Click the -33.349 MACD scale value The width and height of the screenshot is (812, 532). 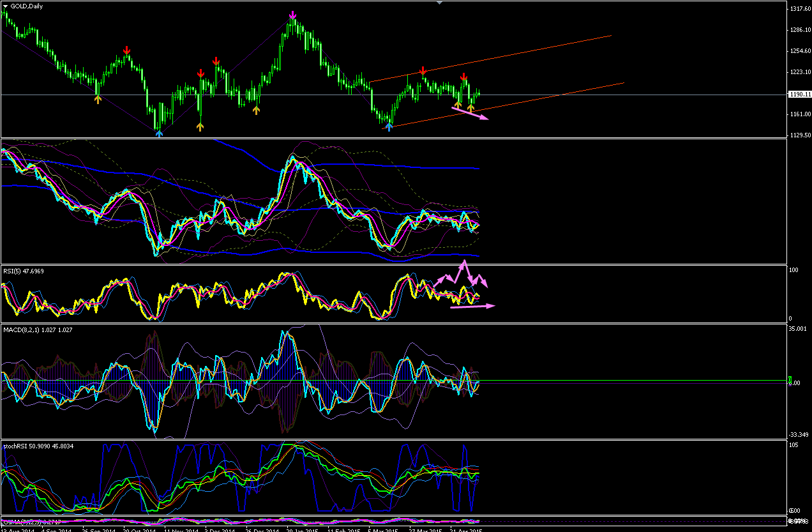click(x=799, y=434)
